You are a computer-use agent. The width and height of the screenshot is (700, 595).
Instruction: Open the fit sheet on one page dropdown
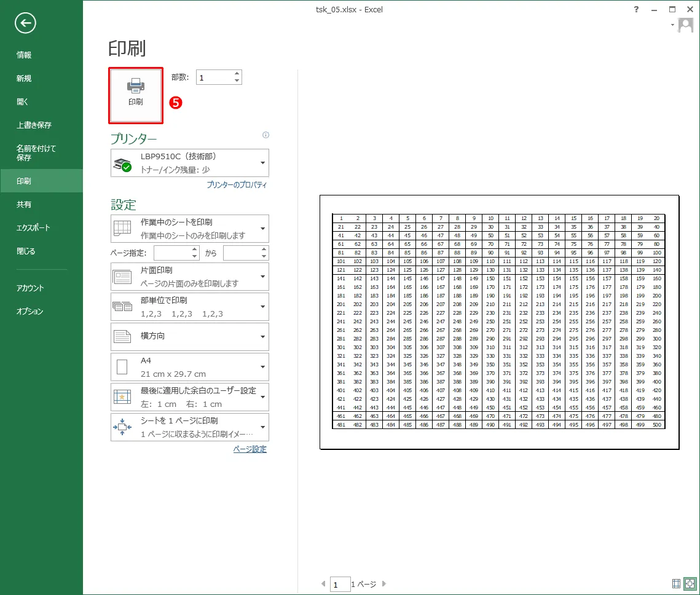pos(190,427)
